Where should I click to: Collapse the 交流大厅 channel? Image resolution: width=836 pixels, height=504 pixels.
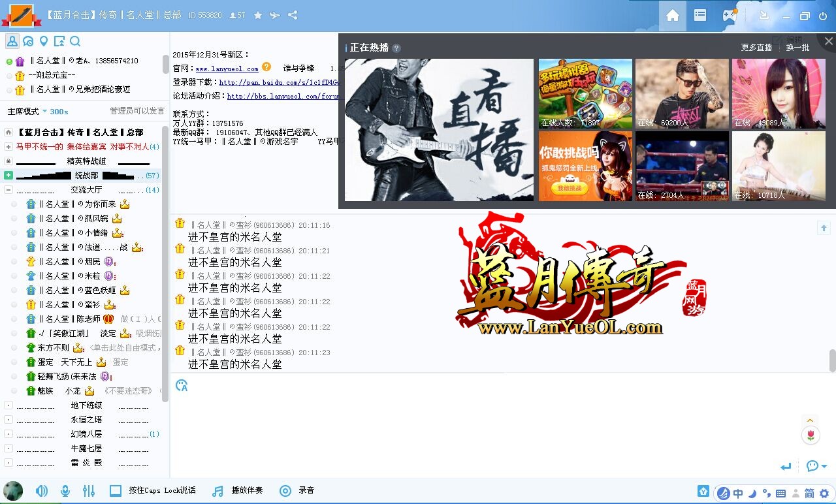point(8,190)
